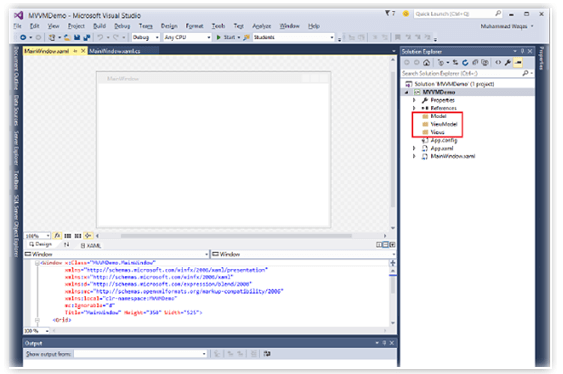Open the Debug menu

point(122,26)
